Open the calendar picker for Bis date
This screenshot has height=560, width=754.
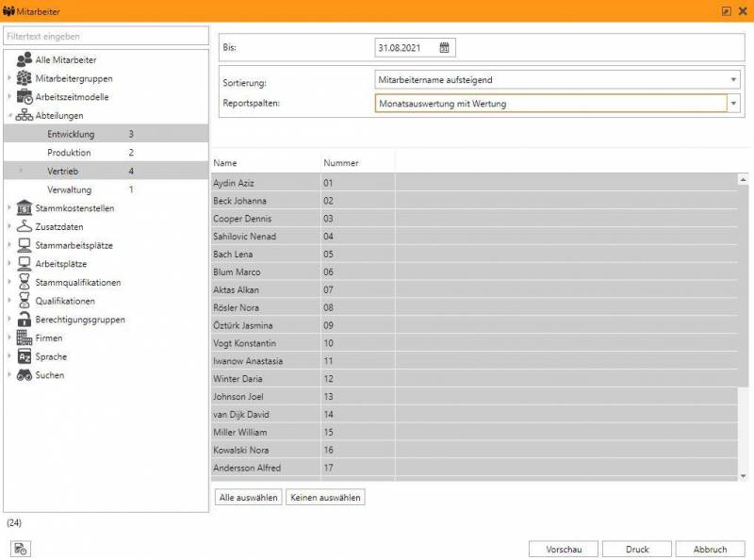coord(445,47)
